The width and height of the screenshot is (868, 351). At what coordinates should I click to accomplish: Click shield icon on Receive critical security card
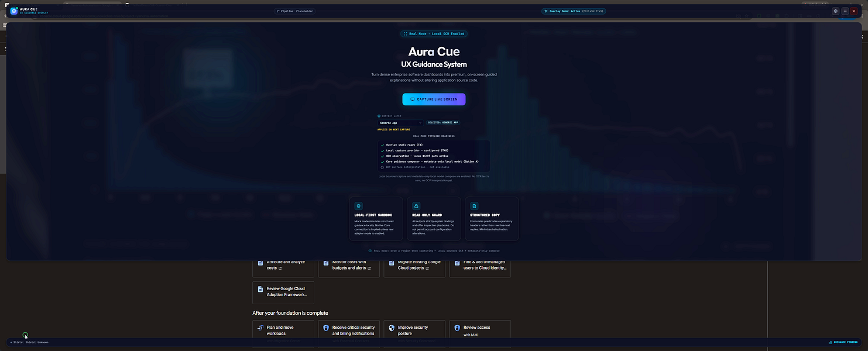pyautogui.click(x=326, y=329)
